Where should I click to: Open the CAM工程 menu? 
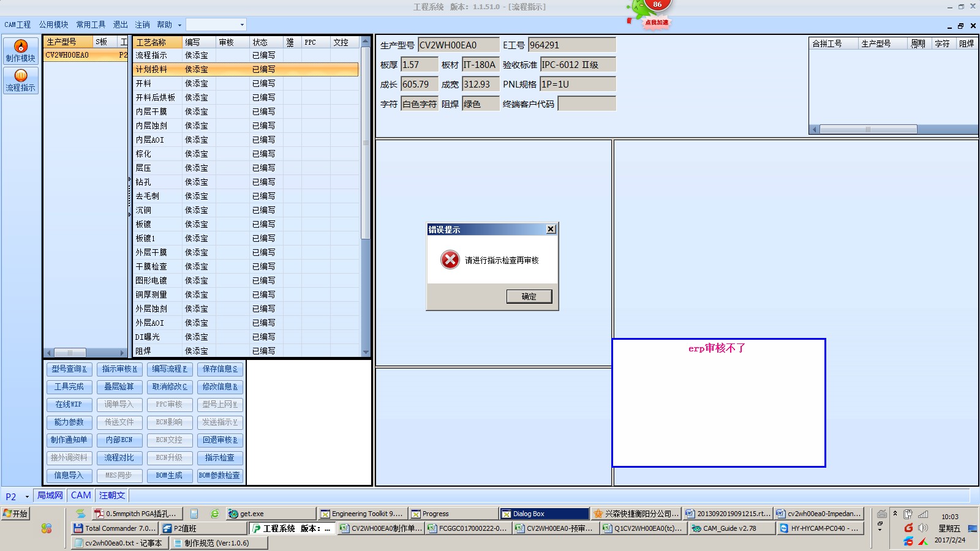[x=18, y=24]
